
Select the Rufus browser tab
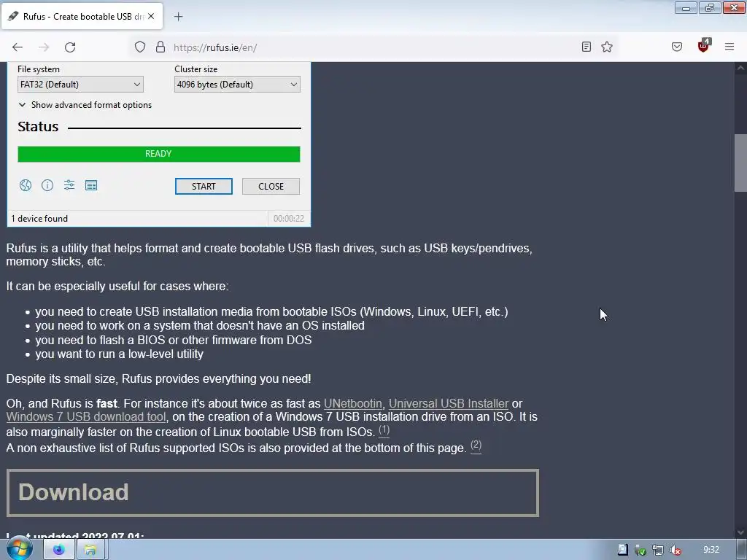82,17
